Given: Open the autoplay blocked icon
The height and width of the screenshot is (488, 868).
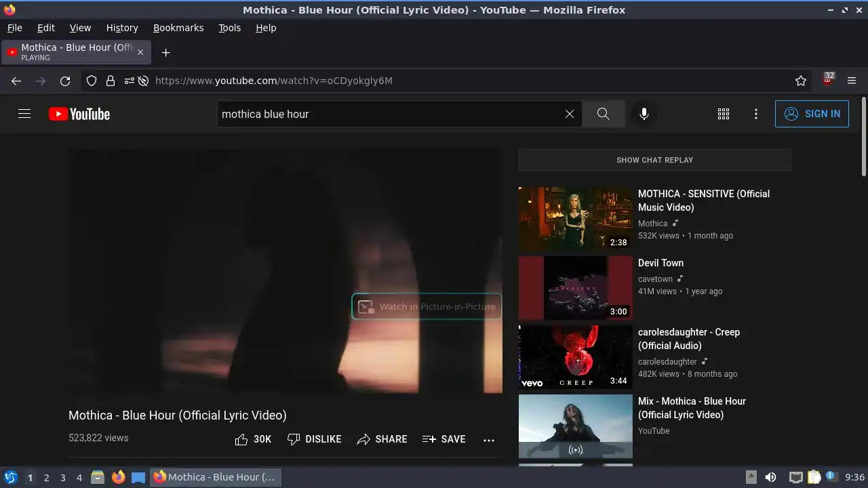Looking at the screenshot, I should tap(143, 81).
